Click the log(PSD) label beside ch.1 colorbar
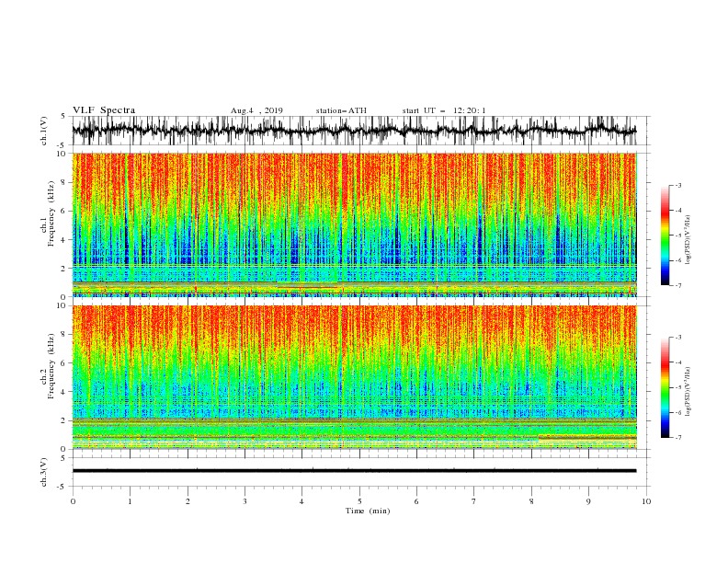This screenshot has height=563, width=728. pyautogui.click(x=688, y=240)
